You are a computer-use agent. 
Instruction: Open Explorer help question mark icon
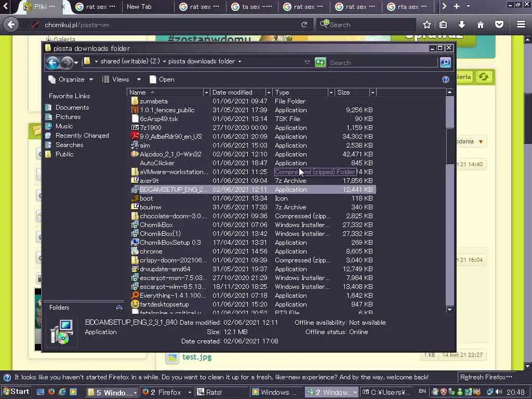click(x=445, y=79)
